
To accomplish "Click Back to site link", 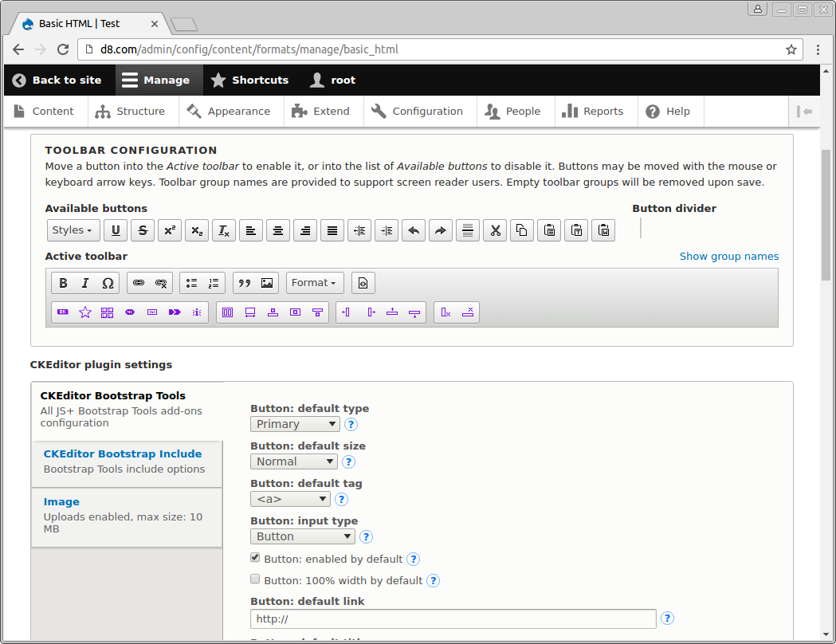I will point(57,80).
